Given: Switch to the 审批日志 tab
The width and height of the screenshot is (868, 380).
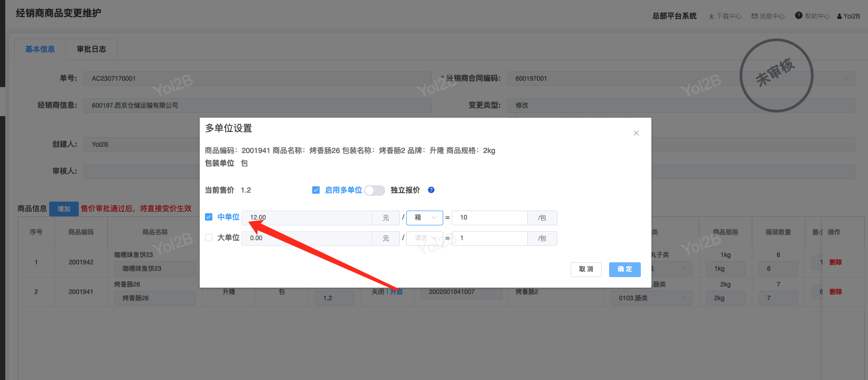Looking at the screenshot, I should 91,49.
